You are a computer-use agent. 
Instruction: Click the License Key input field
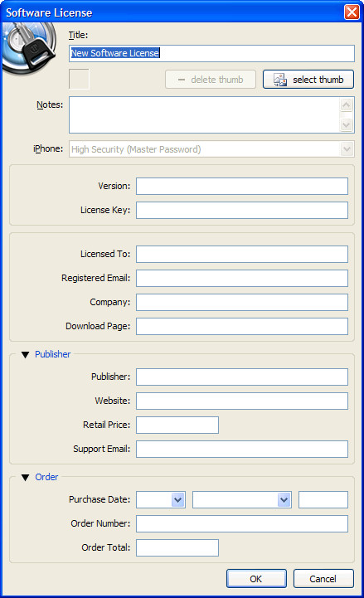242,210
